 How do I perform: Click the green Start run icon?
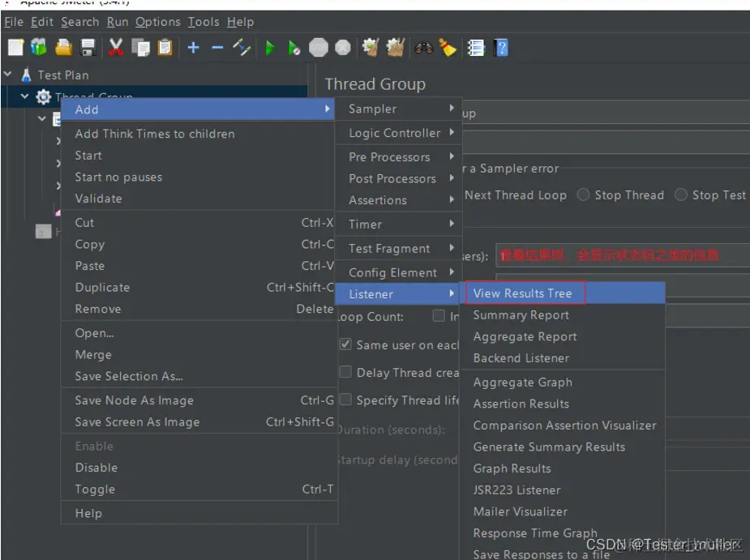270,48
